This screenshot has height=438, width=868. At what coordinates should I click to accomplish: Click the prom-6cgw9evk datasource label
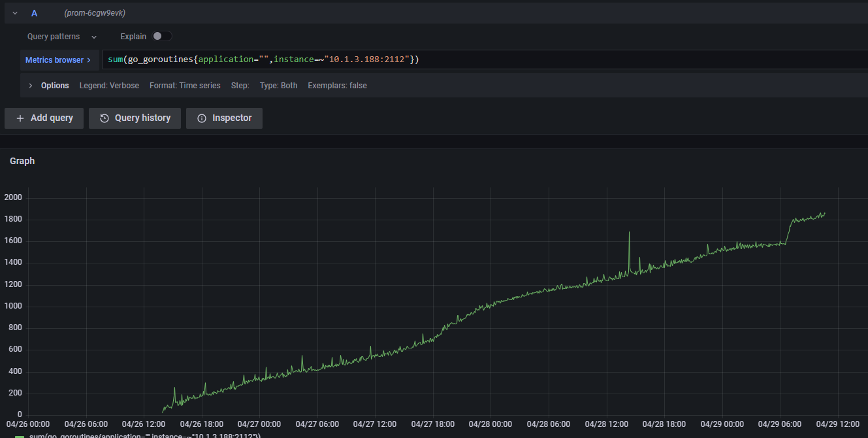click(95, 13)
